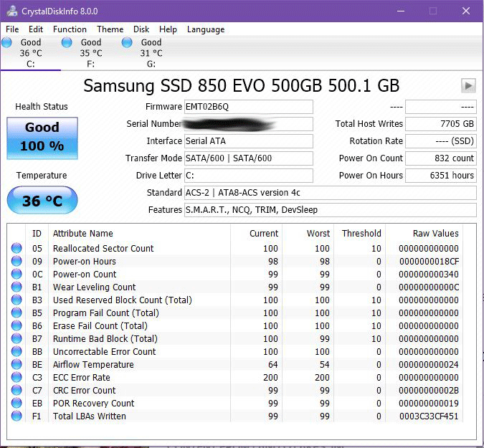Image resolution: width=484 pixels, height=448 pixels.
Task: Click the Serial Number field
Action: click(x=249, y=124)
